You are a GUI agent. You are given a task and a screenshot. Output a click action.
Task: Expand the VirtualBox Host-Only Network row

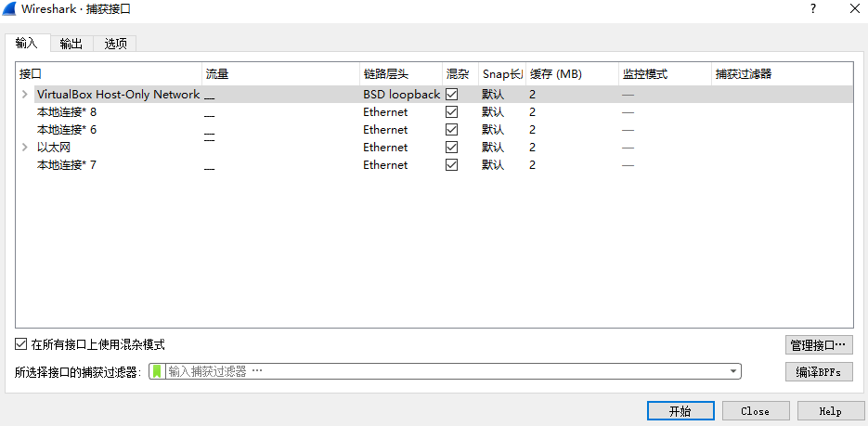pyautogui.click(x=24, y=95)
